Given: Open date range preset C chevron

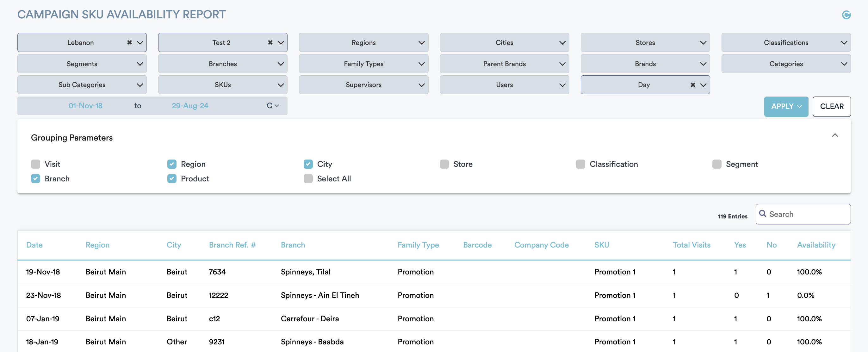Looking at the screenshot, I should coord(277,106).
